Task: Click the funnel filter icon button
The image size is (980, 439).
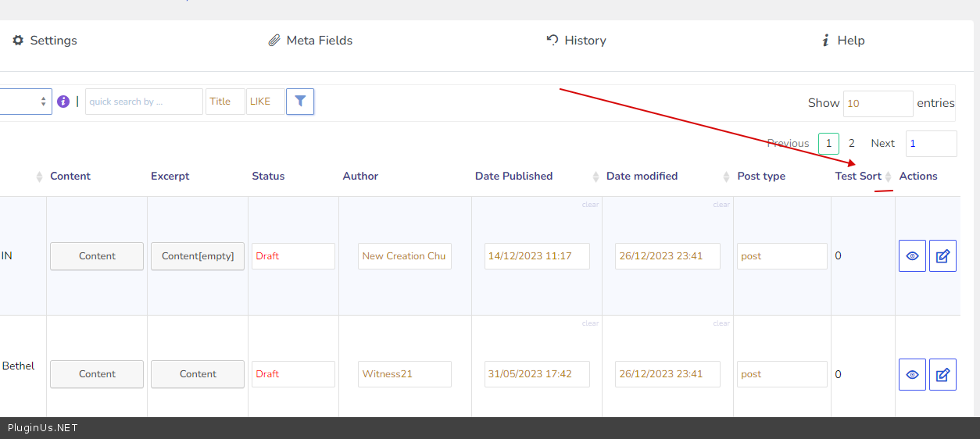Action: [x=300, y=102]
